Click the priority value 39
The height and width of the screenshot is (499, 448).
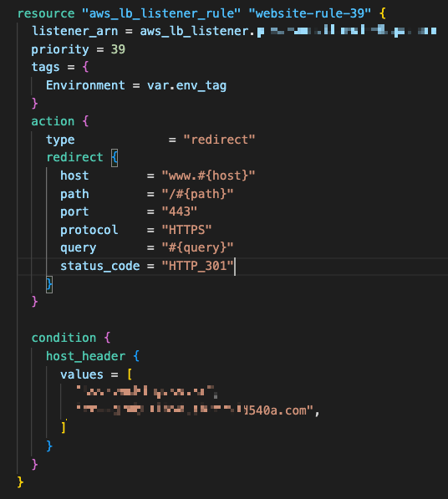[118, 49]
